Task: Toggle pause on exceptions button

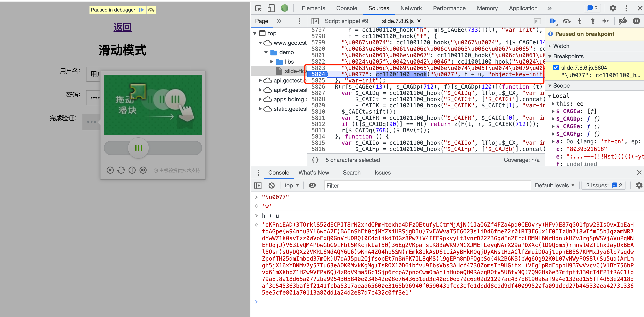Action: click(x=636, y=21)
